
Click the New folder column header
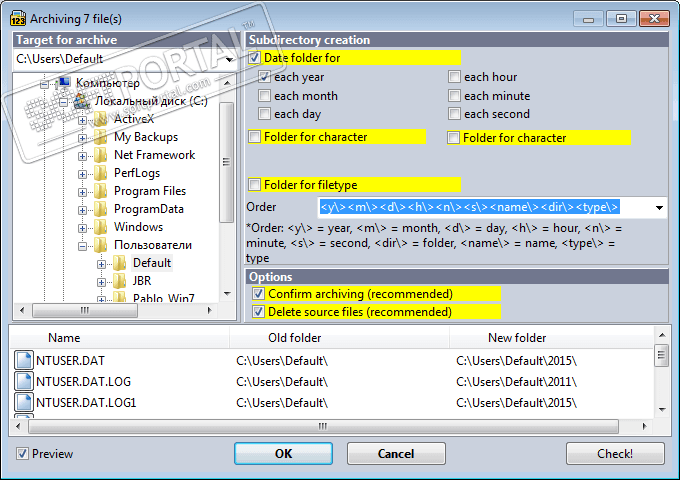[551, 338]
